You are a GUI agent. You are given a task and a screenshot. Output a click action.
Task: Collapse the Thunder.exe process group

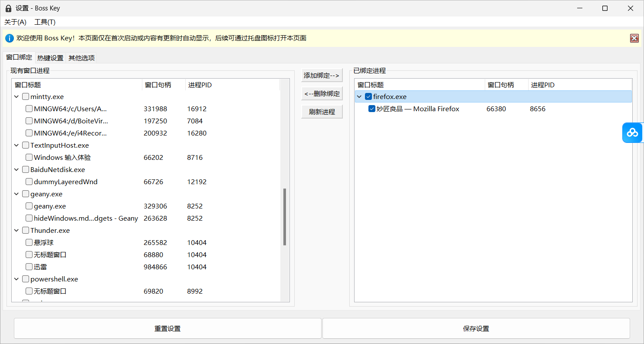16,230
